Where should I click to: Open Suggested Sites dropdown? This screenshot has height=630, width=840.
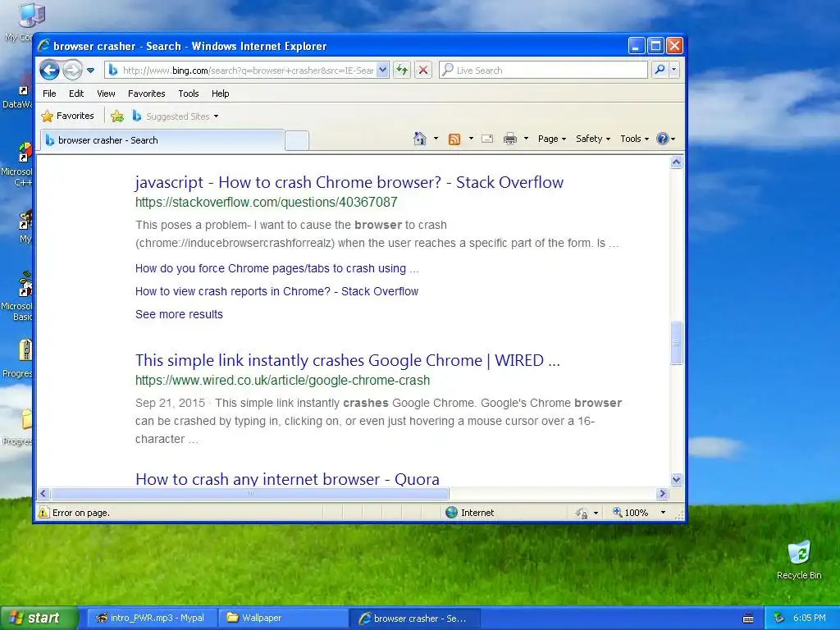coord(176,116)
